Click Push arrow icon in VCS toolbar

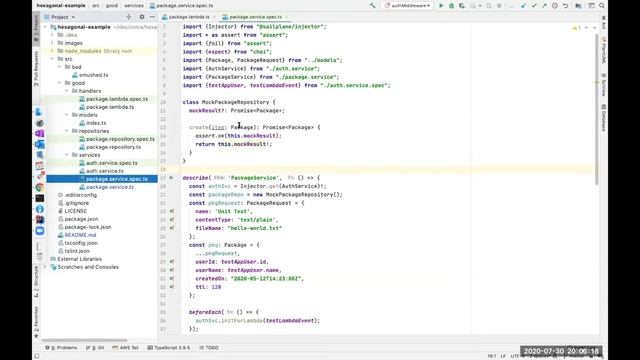[x=544, y=6]
